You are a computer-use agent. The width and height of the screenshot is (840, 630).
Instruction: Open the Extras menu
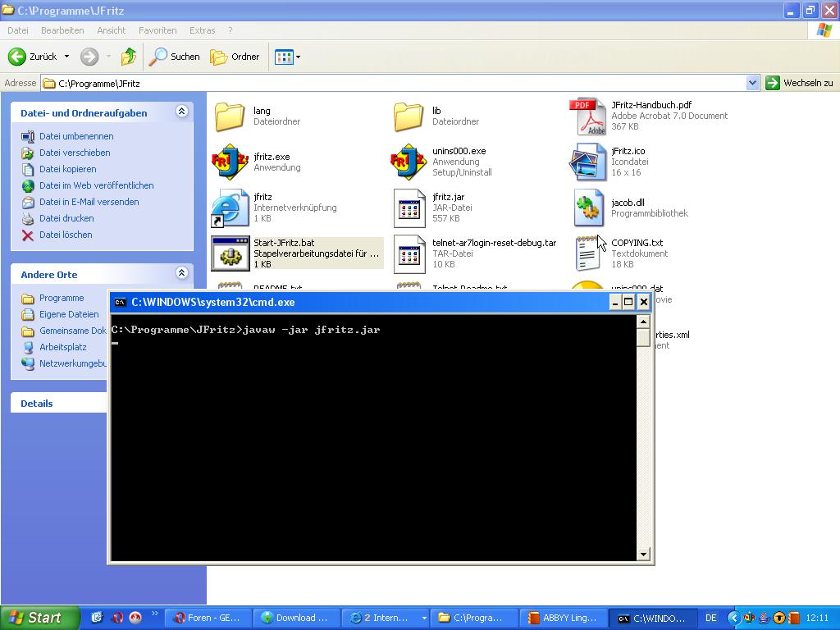point(202,30)
